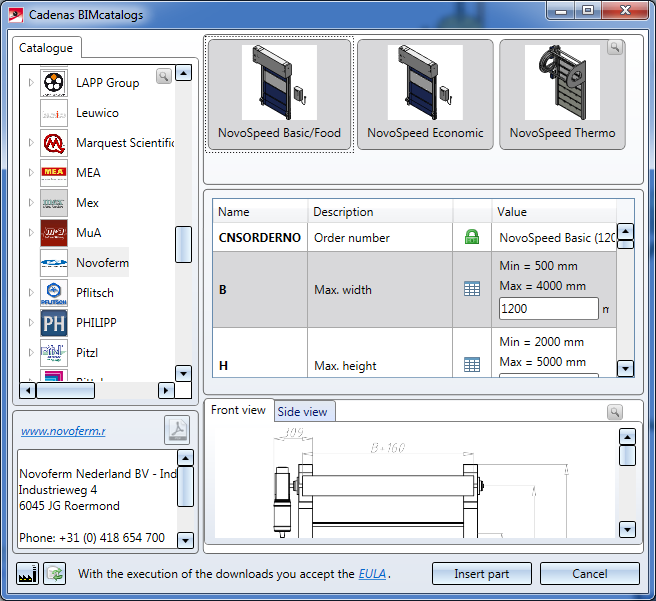
Task: Switch to the Side view tab
Action: coord(302,412)
